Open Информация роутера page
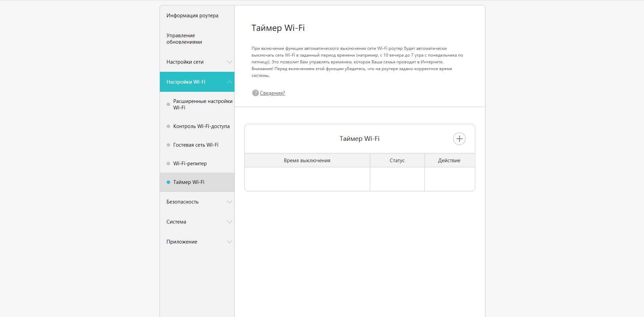The width and height of the screenshot is (644, 317). pos(192,16)
